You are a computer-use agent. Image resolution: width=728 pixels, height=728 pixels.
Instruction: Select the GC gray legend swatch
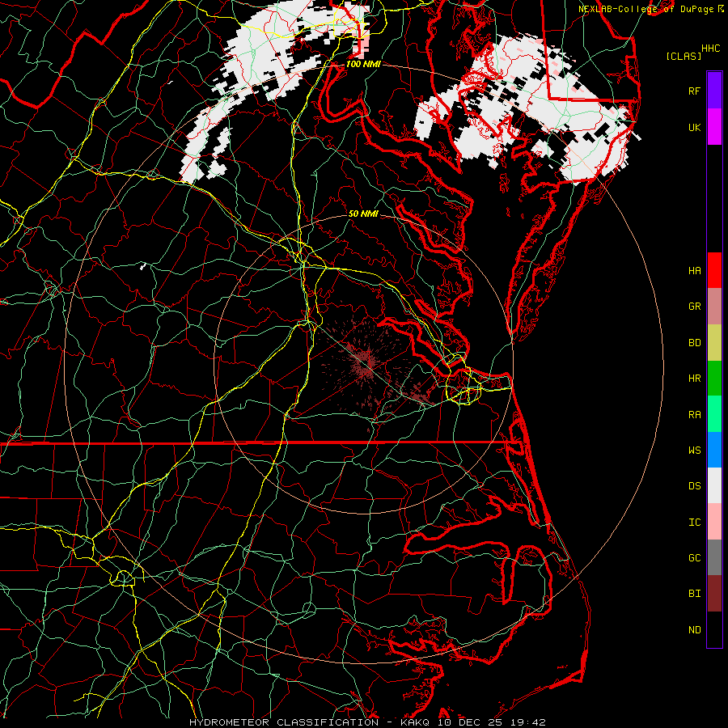pyautogui.click(x=714, y=557)
